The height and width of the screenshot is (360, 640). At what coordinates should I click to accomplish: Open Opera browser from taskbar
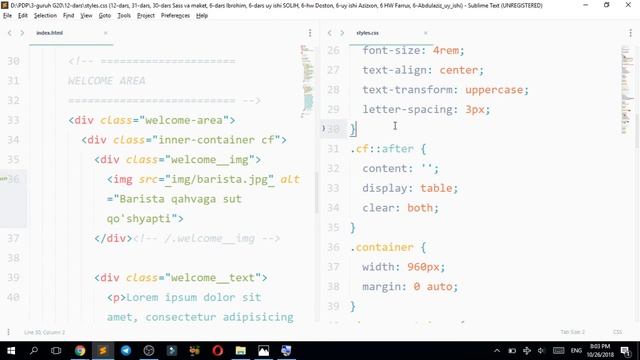(x=218, y=351)
